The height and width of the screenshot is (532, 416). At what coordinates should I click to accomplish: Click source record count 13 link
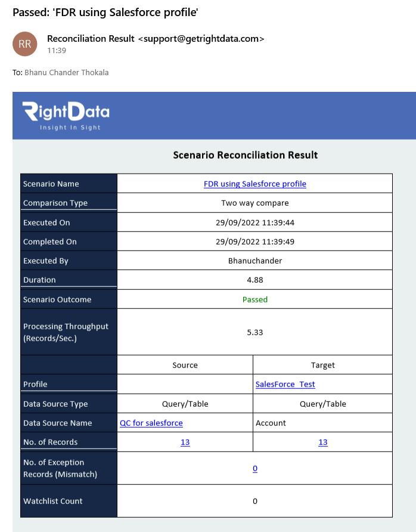point(185,443)
